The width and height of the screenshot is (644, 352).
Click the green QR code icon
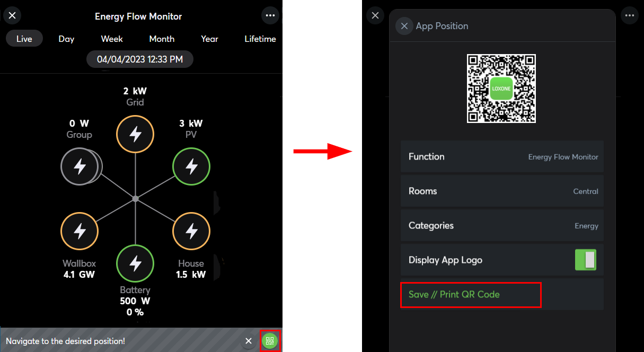(x=270, y=341)
